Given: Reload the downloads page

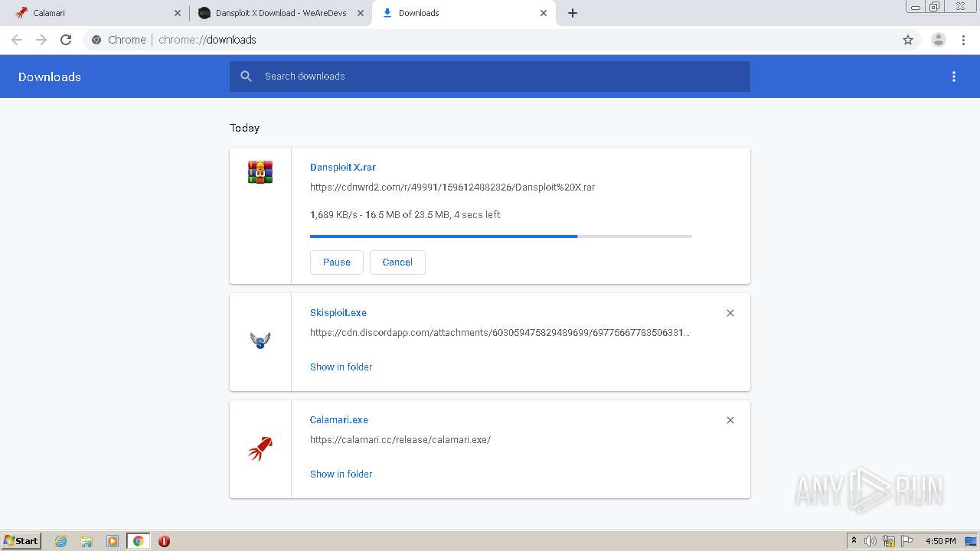Looking at the screenshot, I should 66,40.
